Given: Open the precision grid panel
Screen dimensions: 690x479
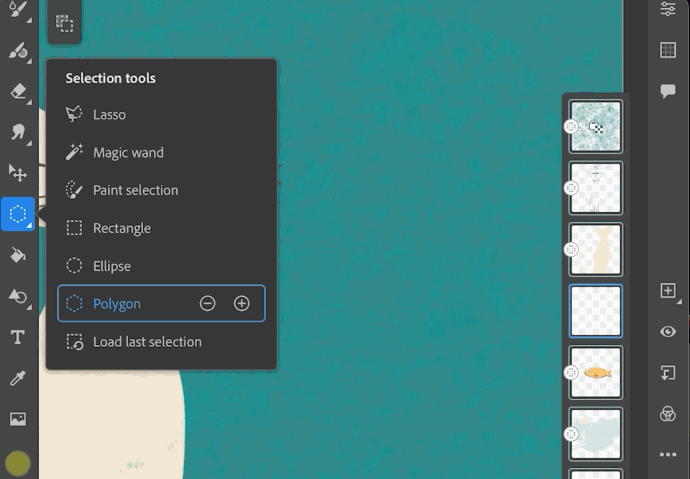Looking at the screenshot, I should tap(668, 50).
